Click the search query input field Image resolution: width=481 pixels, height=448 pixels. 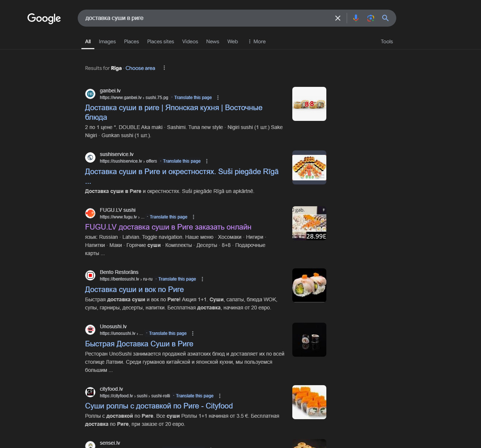207,18
